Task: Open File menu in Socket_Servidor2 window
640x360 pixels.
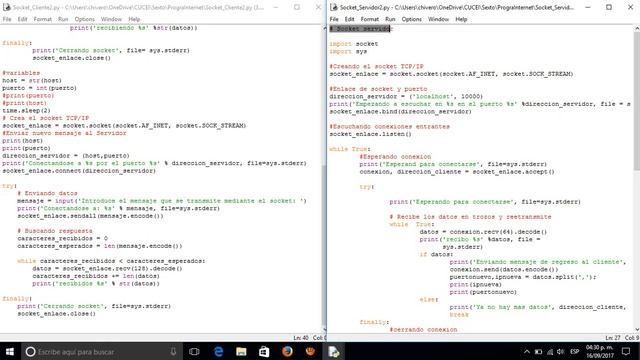Action: coord(334,19)
